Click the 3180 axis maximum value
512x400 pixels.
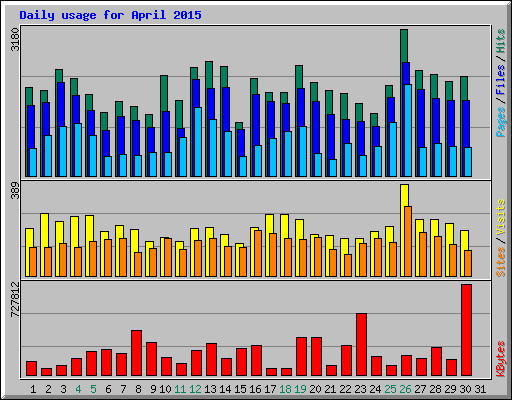[x=15, y=39]
